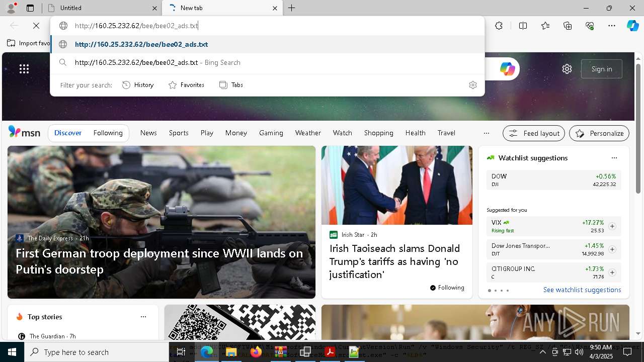Open the Play category
The height and width of the screenshot is (362, 644).
pyautogui.click(x=207, y=133)
